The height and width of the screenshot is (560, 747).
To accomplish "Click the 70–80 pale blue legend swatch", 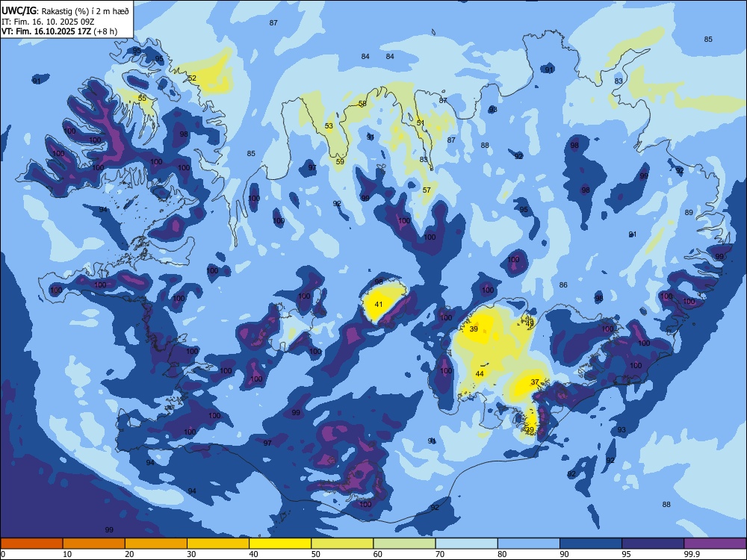I will [467, 544].
